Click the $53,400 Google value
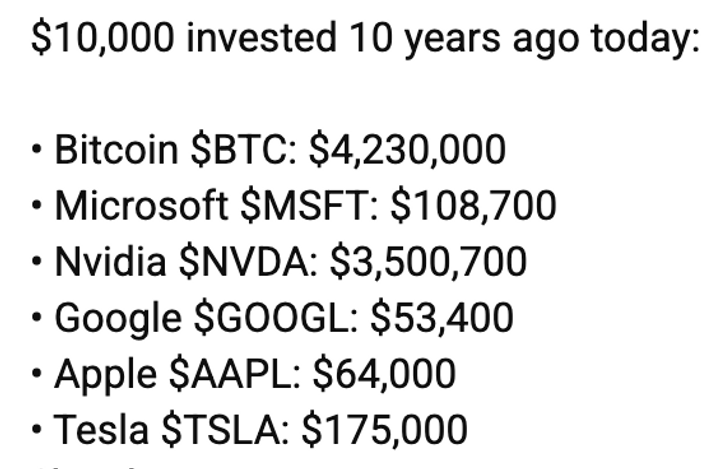This screenshot has width=720, height=469. point(442,318)
